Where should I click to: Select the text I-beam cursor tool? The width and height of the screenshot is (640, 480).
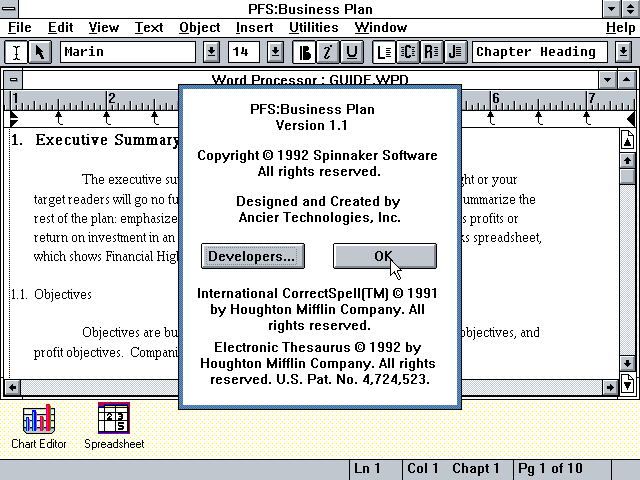point(16,52)
